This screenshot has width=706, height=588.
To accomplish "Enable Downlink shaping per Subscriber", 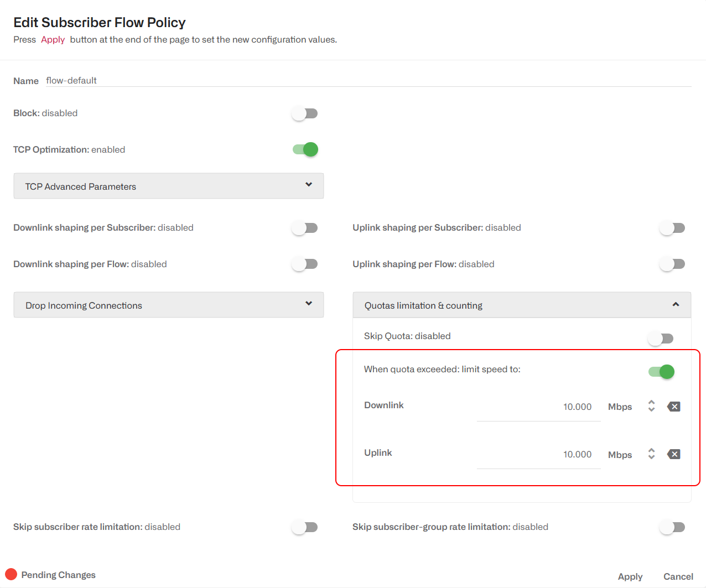I will coord(305,228).
